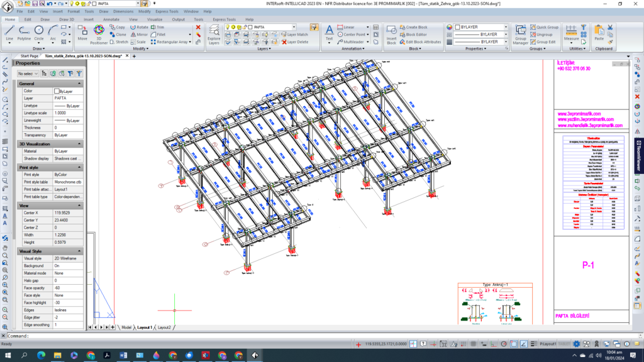Viewport: 644px width, 362px height.
Task: Toggle snap mode in the status bar
Action: (x=462, y=344)
